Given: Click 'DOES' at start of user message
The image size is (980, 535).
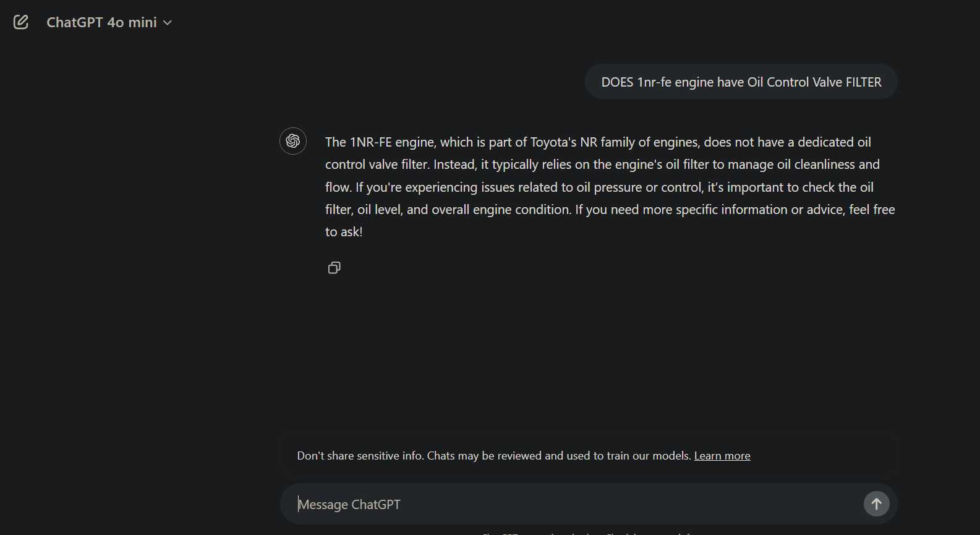Looking at the screenshot, I should (x=617, y=82).
